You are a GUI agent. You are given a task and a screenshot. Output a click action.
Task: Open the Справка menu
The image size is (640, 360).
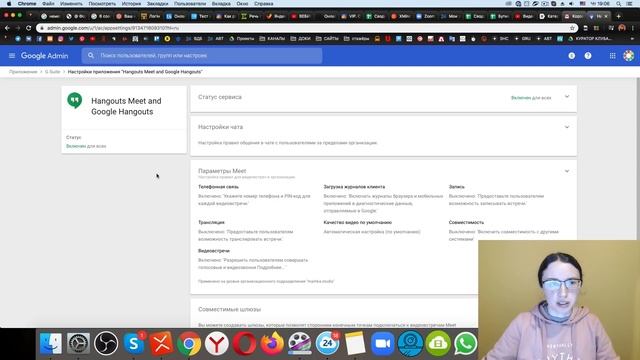(x=264, y=4)
